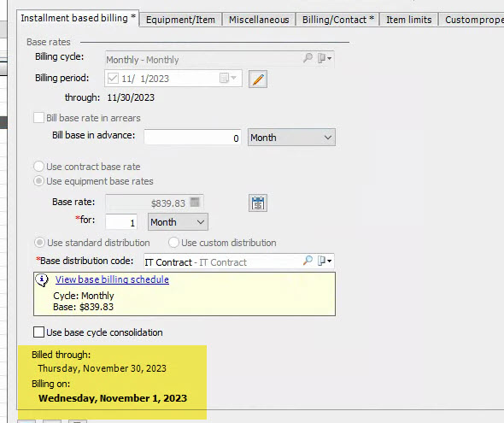Click the 'Thursday, November 30, 2023' date
This screenshot has width=504, height=423.
[102, 368]
